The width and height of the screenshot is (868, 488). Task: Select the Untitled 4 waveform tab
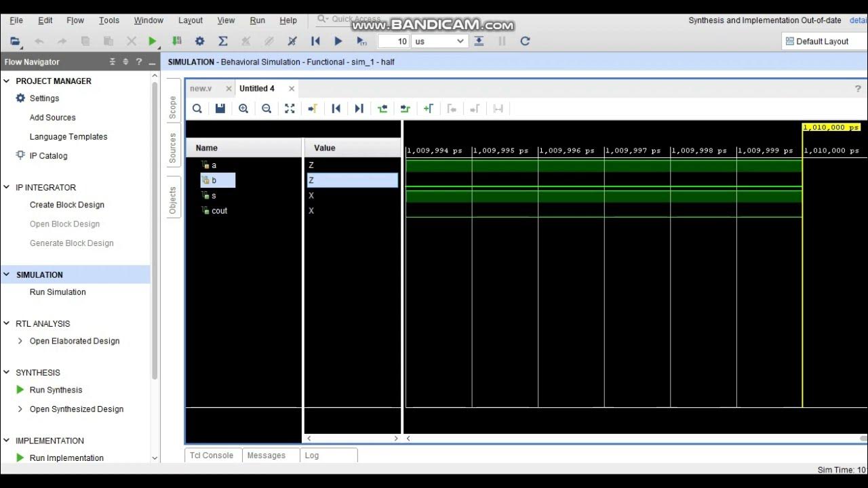257,89
